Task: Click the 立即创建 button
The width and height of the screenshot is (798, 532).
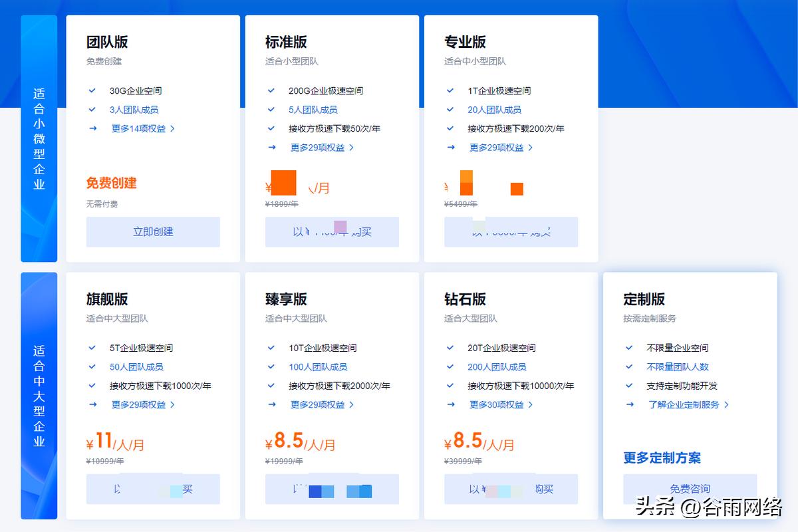Action: (x=153, y=231)
